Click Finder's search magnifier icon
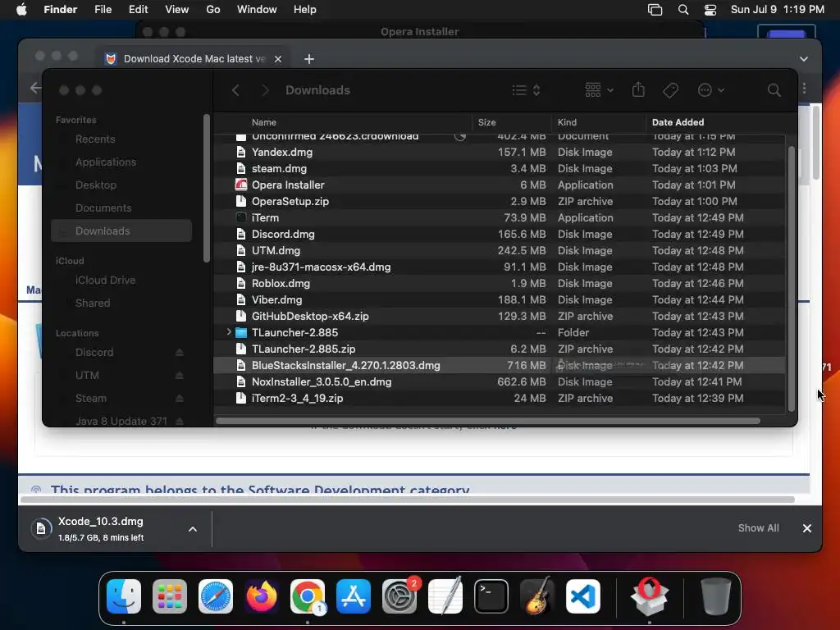The image size is (840, 630). point(774,90)
